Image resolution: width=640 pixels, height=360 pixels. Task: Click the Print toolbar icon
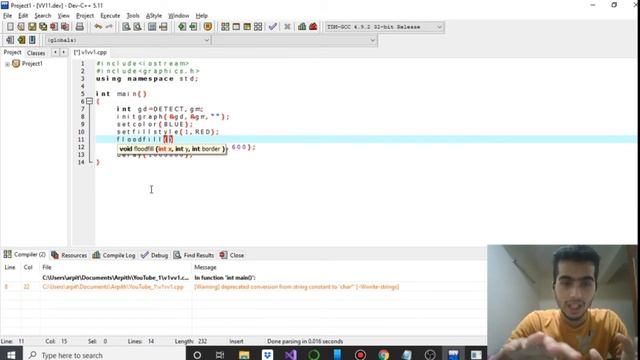(x=80, y=27)
